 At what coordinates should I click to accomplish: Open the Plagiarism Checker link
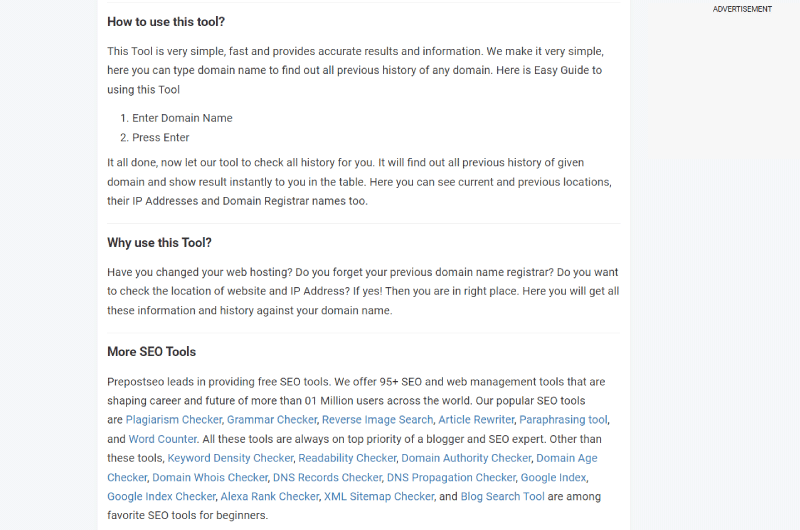[x=173, y=420]
